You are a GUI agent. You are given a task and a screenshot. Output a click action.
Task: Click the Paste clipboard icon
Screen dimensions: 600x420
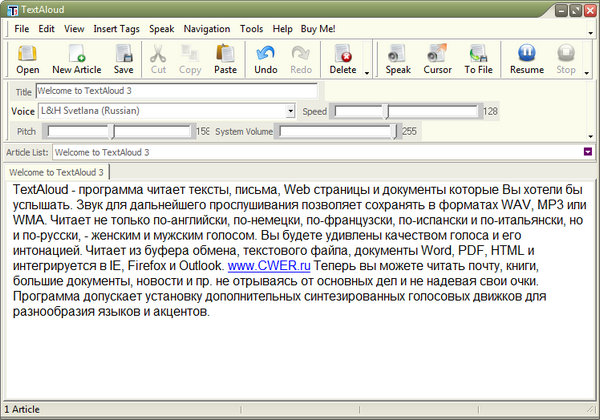[x=225, y=58]
